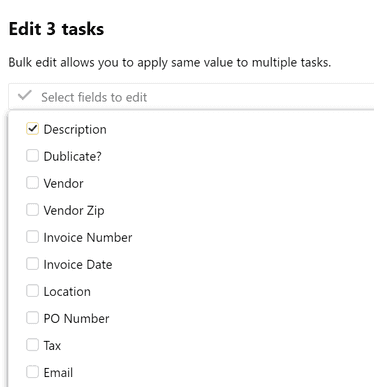Viewport: 374px width, 387px height.
Task: Click the Location label in the list
Action: 67,291
